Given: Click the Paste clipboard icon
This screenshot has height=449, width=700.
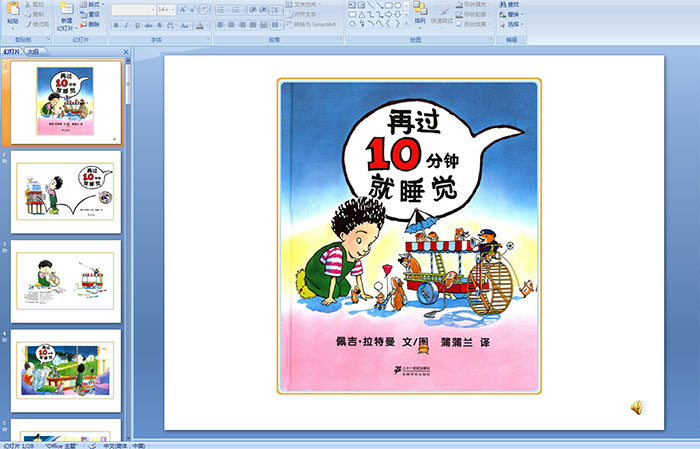Looking at the screenshot, I should pos(13,9).
